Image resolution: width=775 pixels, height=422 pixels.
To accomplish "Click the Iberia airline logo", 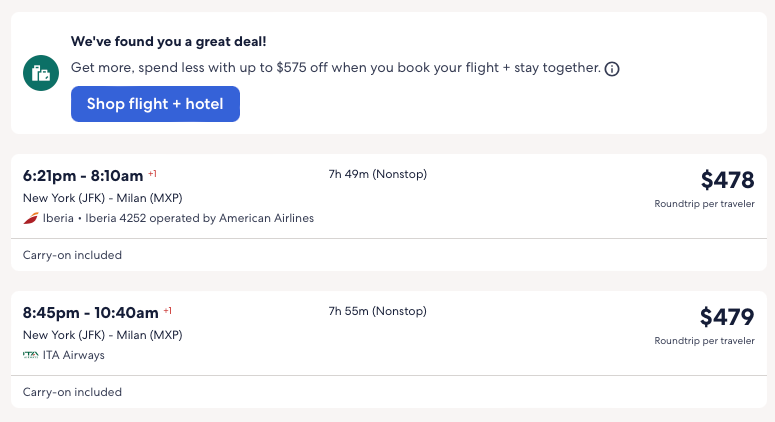I will 30,218.
